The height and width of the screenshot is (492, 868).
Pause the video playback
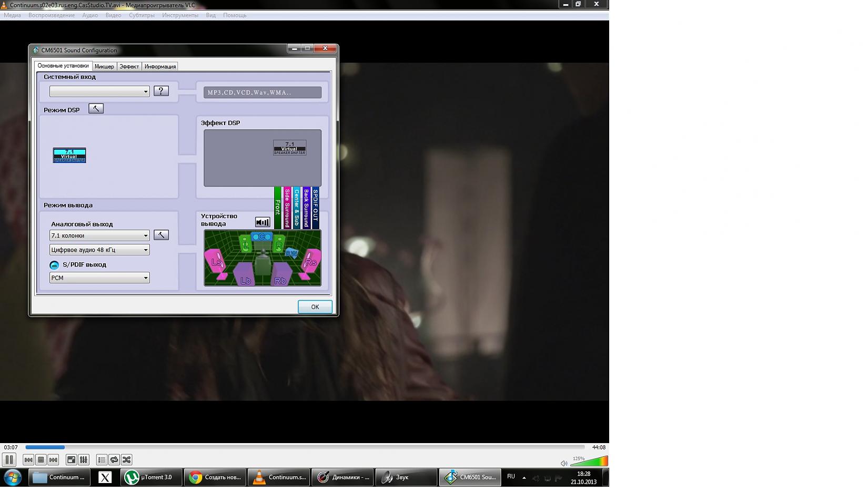[9, 460]
